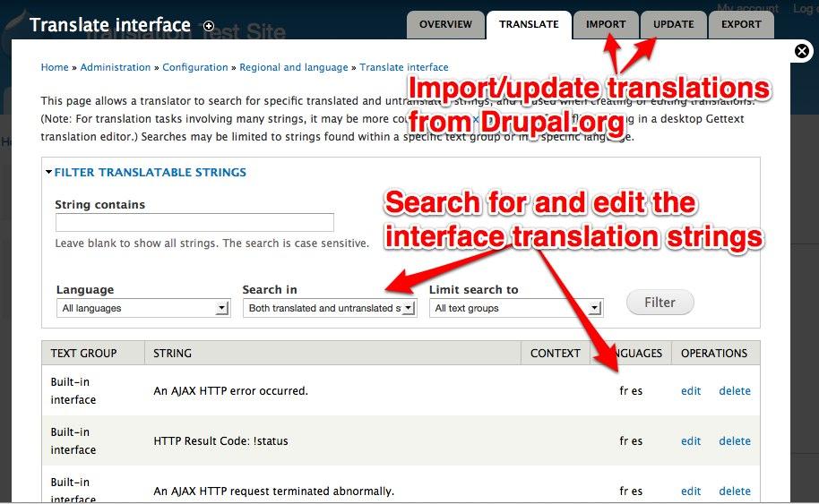
Task: Click the plus shortcut icon beside Translate interface
Action: [x=209, y=26]
